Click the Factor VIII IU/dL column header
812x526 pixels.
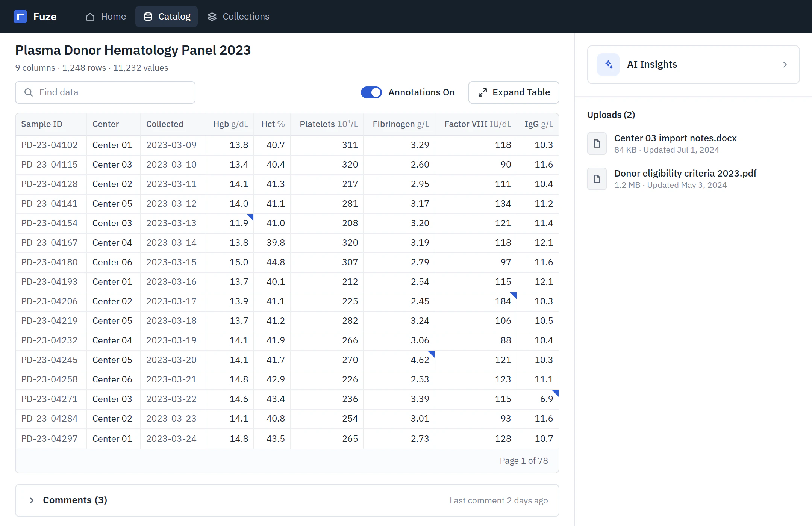coord(476,124)
